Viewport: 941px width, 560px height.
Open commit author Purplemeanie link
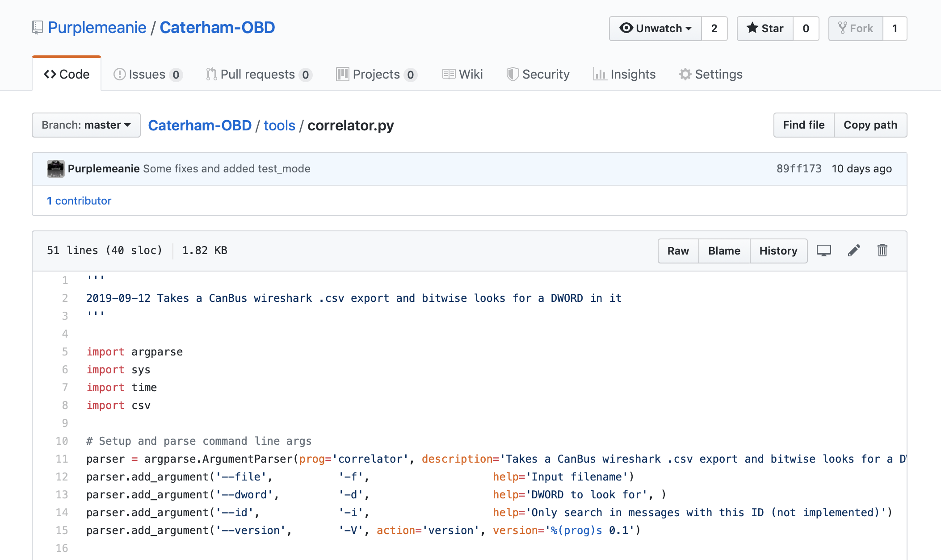pyautogui.click(x=104, y=169)
